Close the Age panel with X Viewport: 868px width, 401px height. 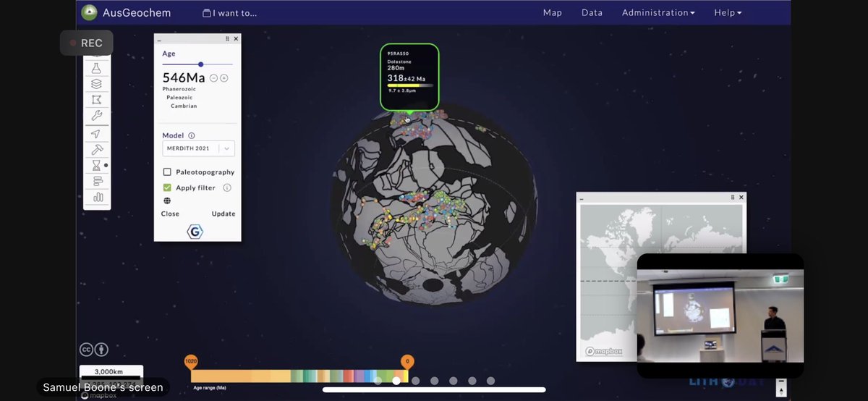pyautogui.click(x=236, y=39)
